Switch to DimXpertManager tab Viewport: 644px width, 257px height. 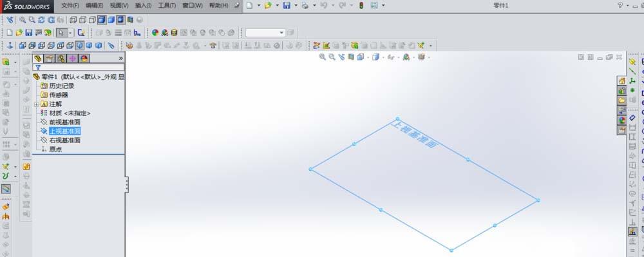click(72, 59)
